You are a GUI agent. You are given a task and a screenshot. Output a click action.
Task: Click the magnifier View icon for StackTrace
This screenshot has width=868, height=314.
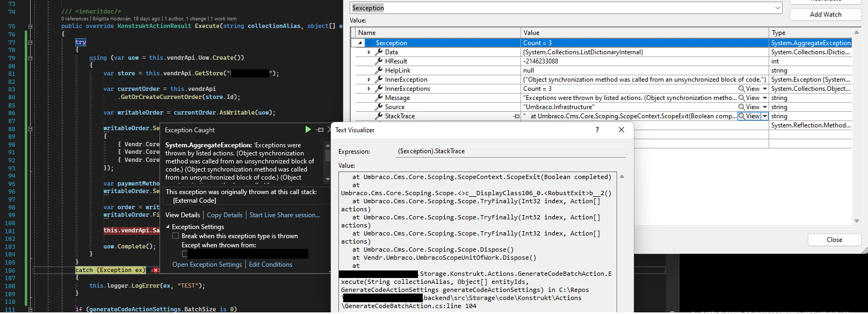pos(742,116)
